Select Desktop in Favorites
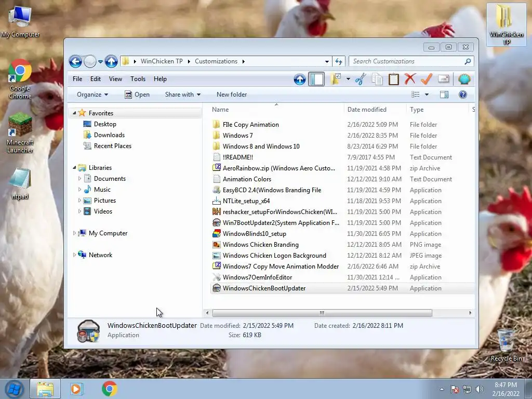This screenshot has height=399, width=532. [105, 124]
